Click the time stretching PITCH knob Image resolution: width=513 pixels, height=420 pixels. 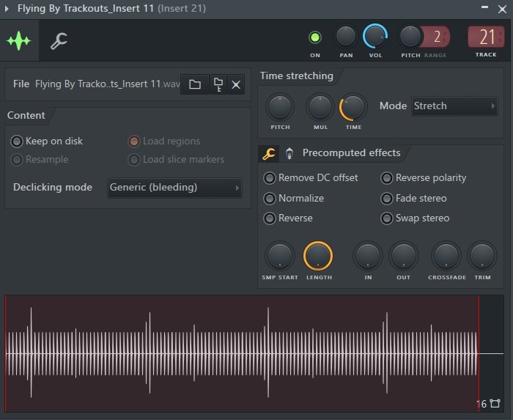280,107
